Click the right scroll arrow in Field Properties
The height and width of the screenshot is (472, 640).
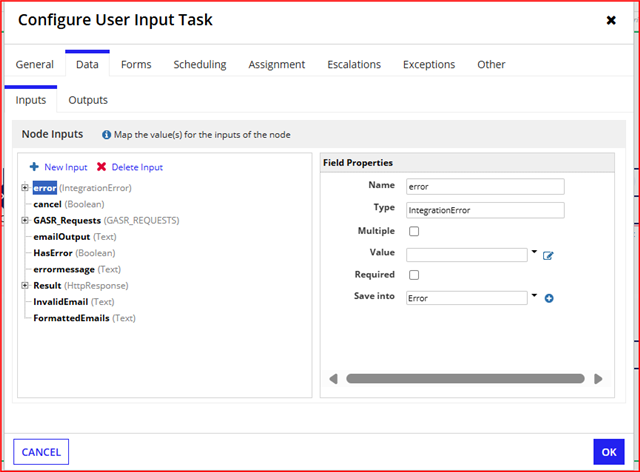[598, 379]
